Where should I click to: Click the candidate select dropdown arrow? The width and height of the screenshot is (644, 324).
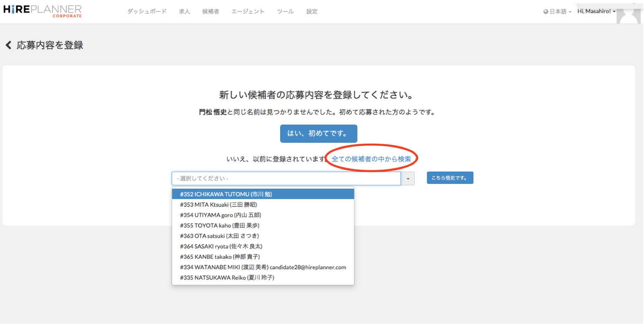tap(408, 179)
